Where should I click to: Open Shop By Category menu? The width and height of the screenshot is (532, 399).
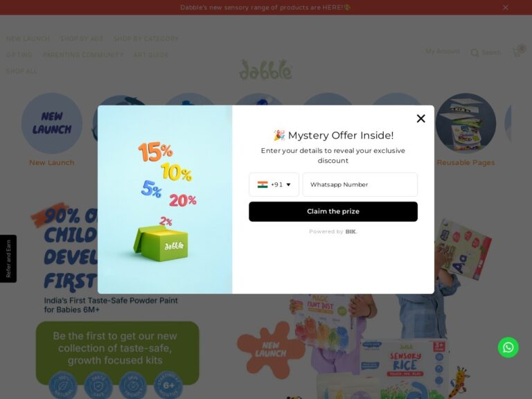click(145, 39)
